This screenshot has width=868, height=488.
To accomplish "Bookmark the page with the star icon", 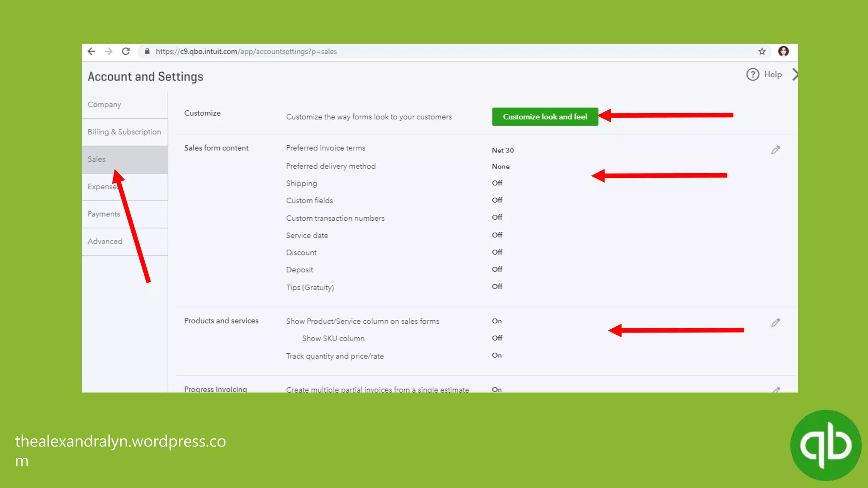I will click(x=762, y=51).
